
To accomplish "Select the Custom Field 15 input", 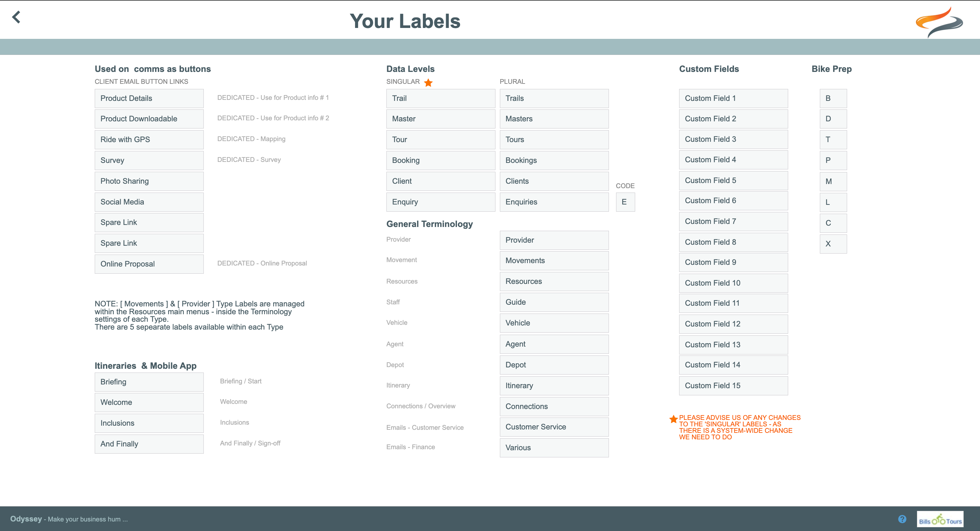I will tap(733, 385).
